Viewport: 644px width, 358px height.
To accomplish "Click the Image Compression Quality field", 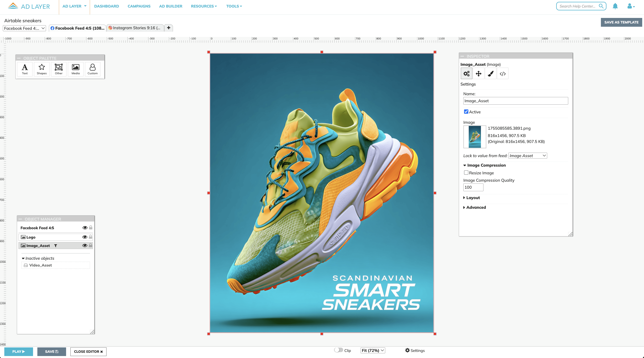I will 473,187.
